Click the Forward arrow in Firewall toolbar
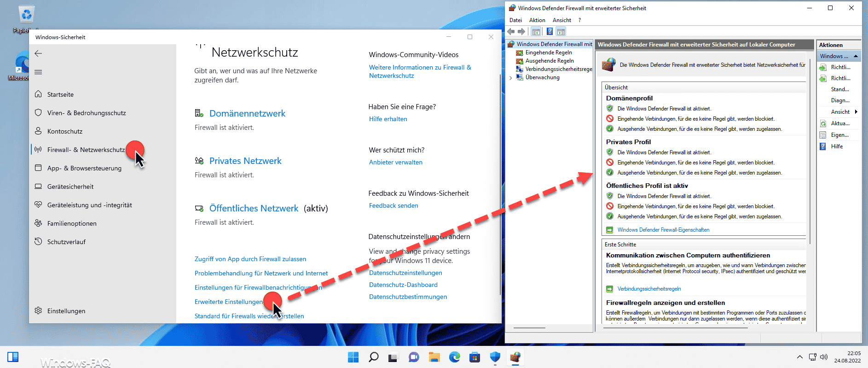The image size is (868, 368). click(521, 31)
